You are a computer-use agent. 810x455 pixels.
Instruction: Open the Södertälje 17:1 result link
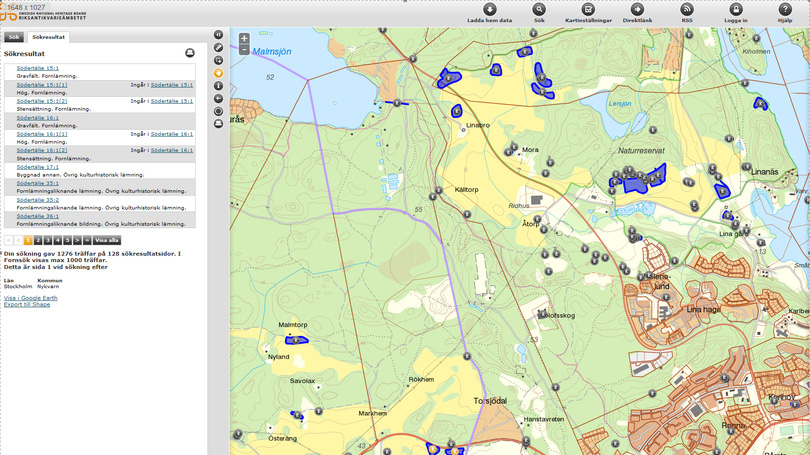coord(38,167)
